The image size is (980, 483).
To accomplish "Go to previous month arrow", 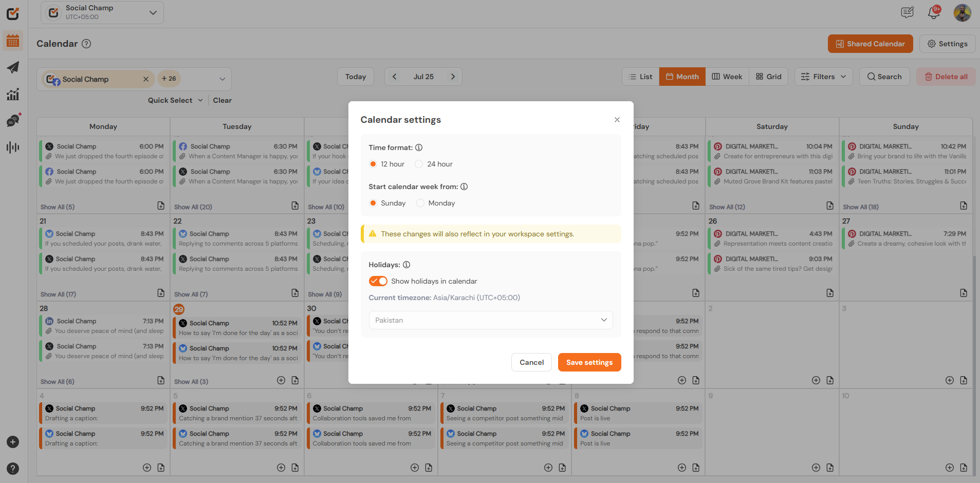I will coord(395,77).
